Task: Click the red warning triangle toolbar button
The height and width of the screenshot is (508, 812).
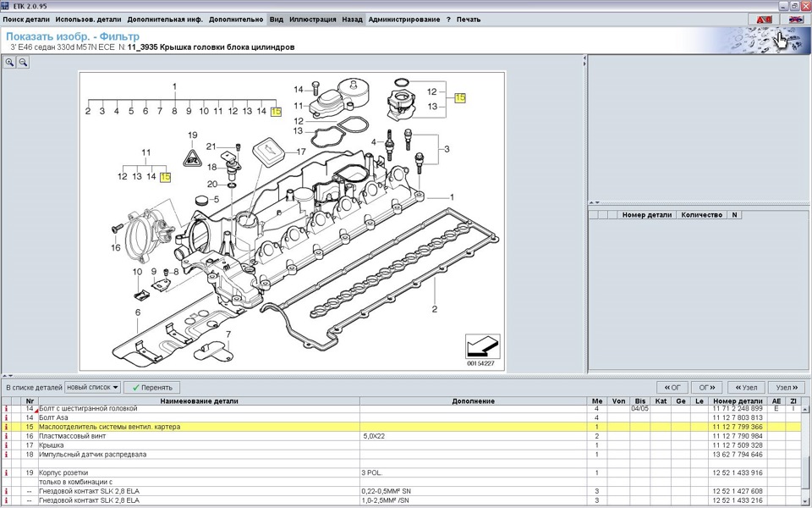Action: (764, 19)
